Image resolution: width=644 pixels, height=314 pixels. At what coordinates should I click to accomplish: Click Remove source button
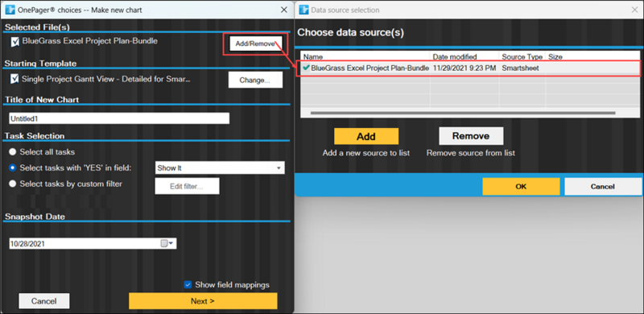click(x=471, y=136)
